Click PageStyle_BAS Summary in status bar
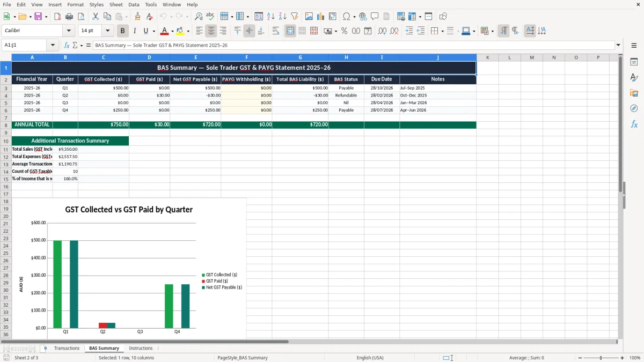644x362 pixels. tap(242, 358)
